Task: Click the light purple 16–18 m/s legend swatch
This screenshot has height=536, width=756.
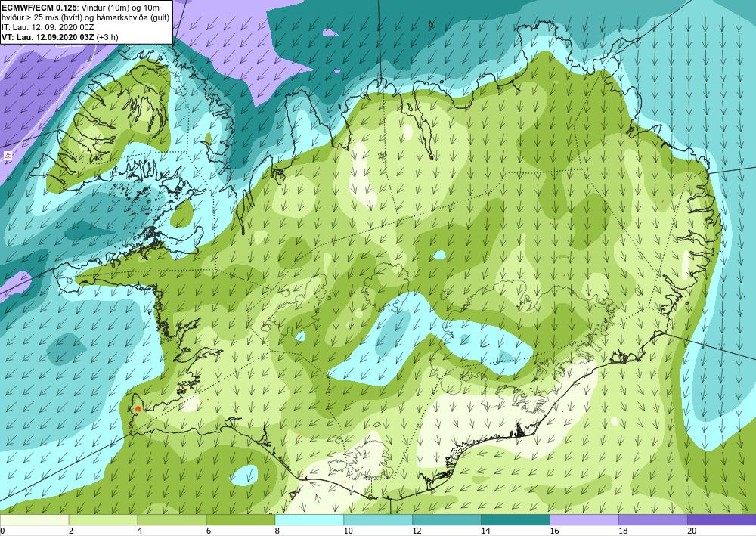Action: click(584, 519)
